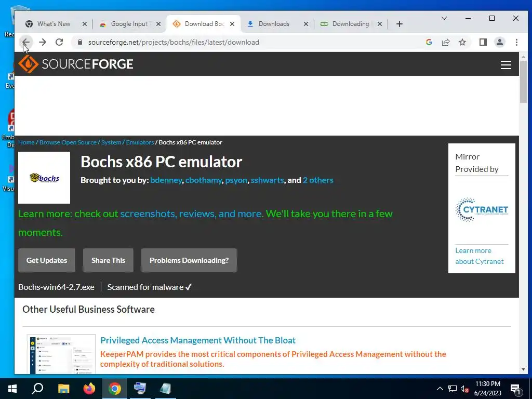
Task: Follow the 'screenshots, reviews, and more' link
Action: click(191, 214)
